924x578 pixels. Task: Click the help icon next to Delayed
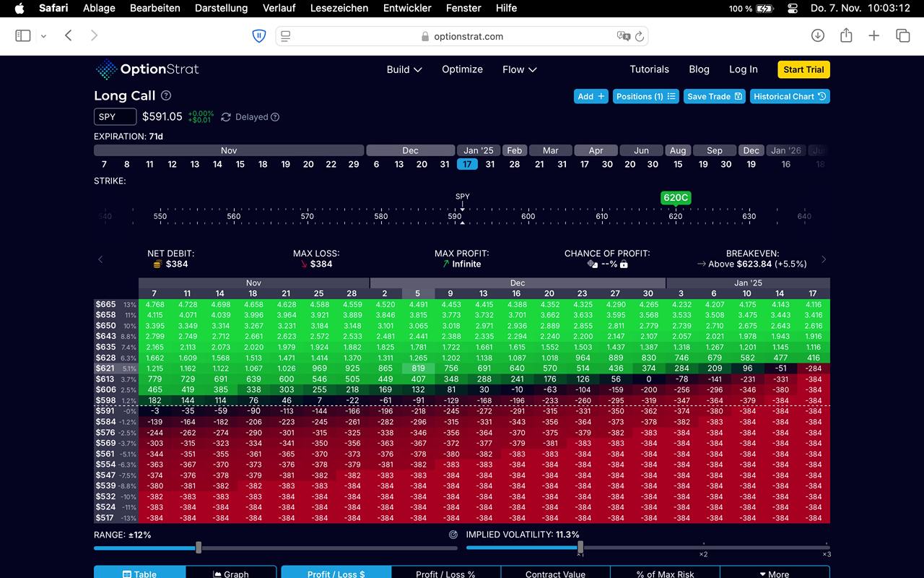click(275, 117)
